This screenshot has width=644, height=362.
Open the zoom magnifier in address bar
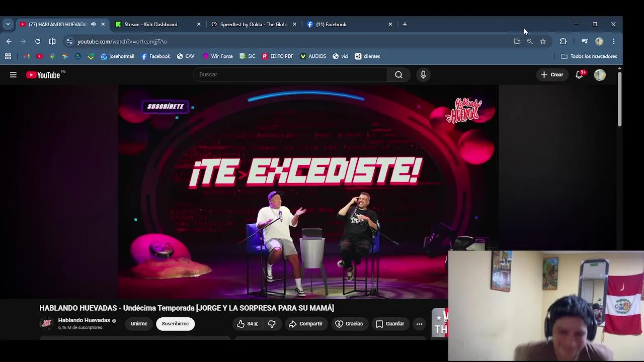[x=530, y=41]
